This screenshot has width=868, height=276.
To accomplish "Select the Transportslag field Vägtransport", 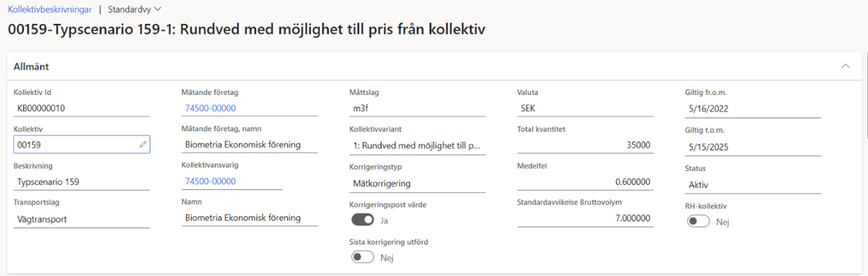I will (82, 219).
